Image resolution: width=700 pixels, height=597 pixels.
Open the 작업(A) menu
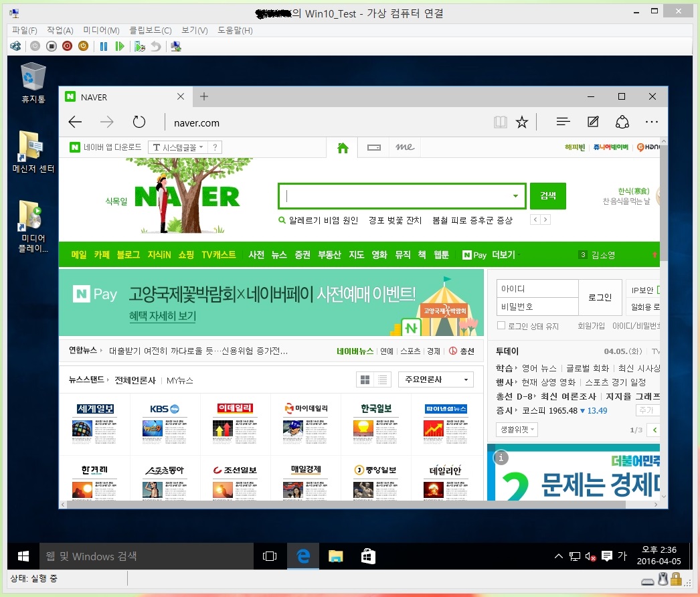60,30
